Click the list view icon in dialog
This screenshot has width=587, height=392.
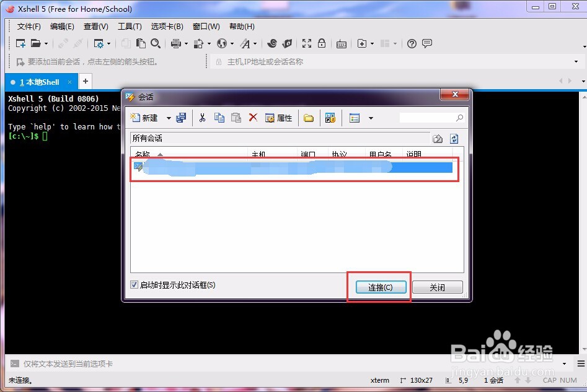(354, 118)
